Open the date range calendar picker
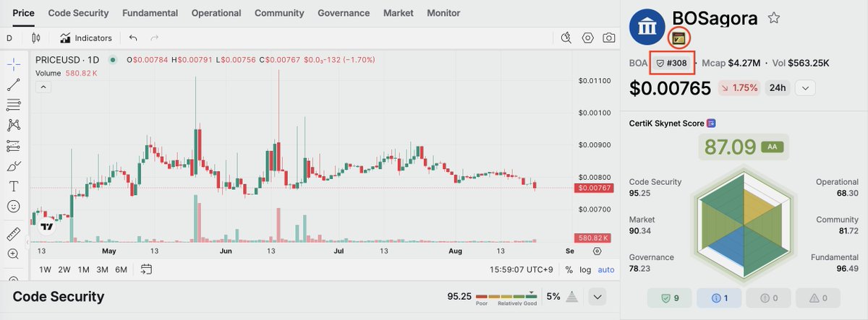The width and height of the screenshot is (868, 320). click(147, 269)
